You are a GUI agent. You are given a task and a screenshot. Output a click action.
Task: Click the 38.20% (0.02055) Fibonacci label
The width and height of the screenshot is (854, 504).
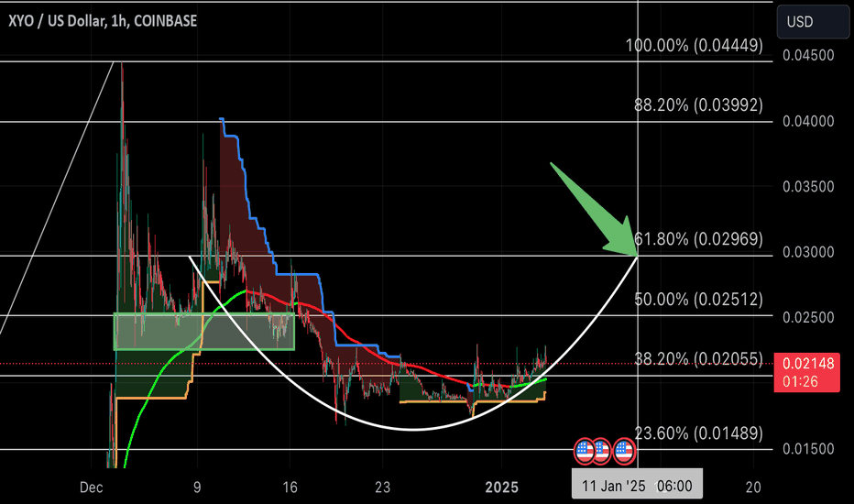[x=698, y=358]
